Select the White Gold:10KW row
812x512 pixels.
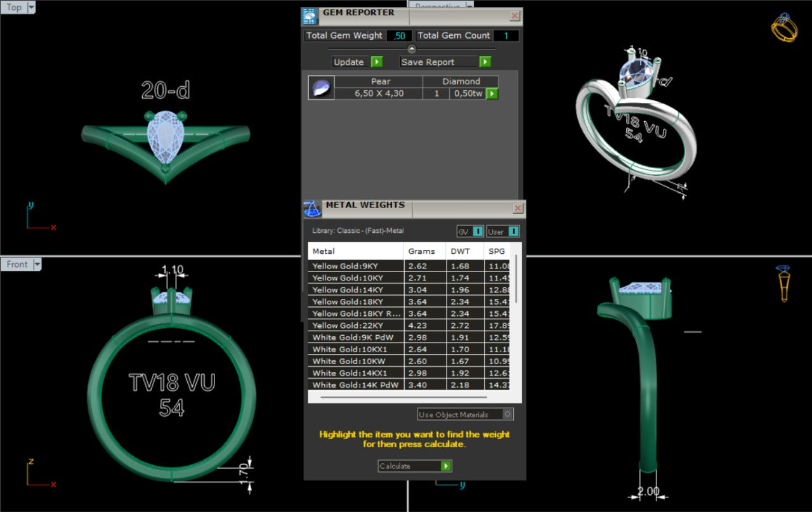410,360
